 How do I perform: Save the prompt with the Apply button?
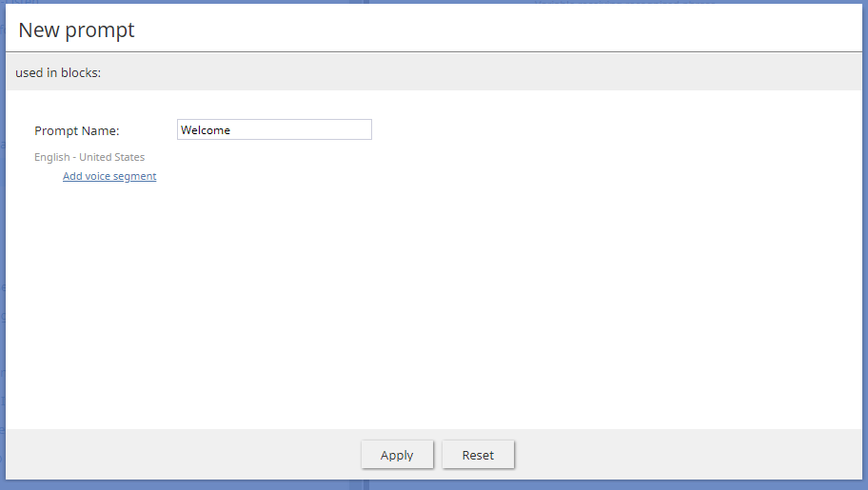click(397, 455)
